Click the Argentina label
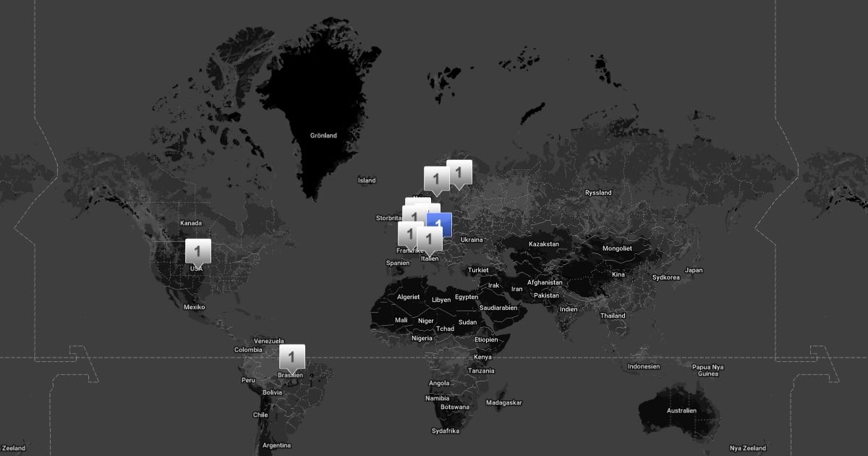This screenshot has height=456, width=868. click(276, 445)
